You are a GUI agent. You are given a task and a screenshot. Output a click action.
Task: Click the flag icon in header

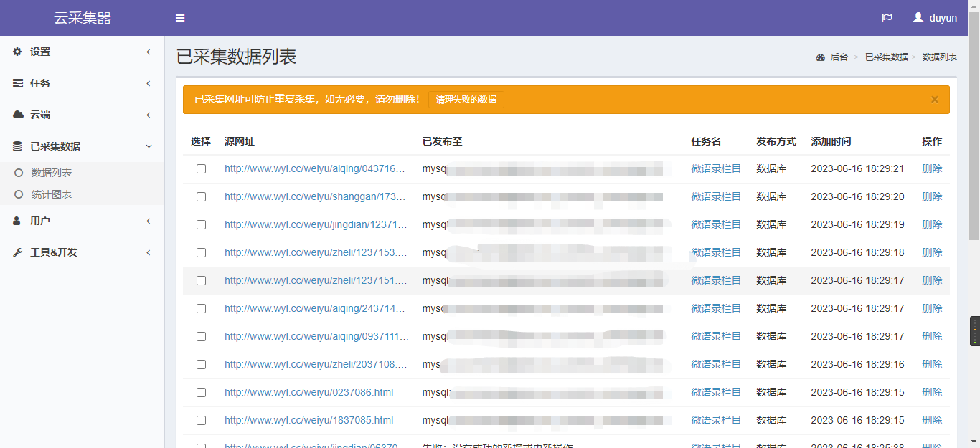coord(887,18)
